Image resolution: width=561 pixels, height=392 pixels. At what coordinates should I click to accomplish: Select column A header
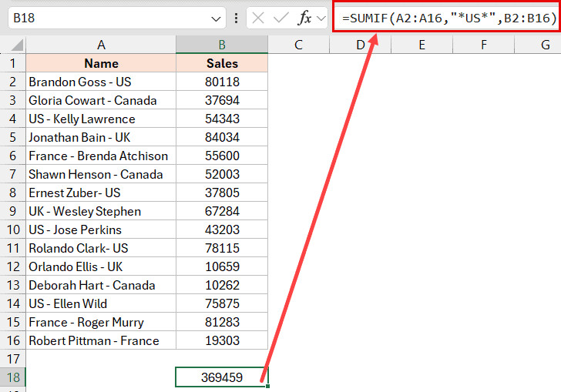(x=101, y=45)
